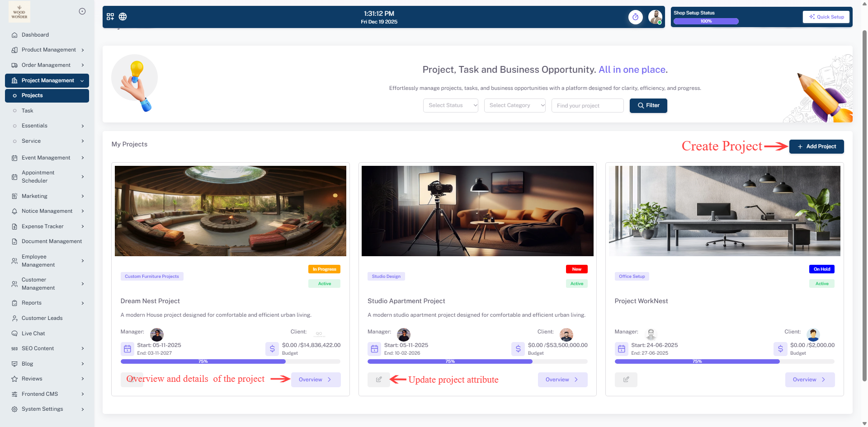Click the sidebar collapse circle icon
The height and width of the screenshot is (427, 868).
click(82, 11)
